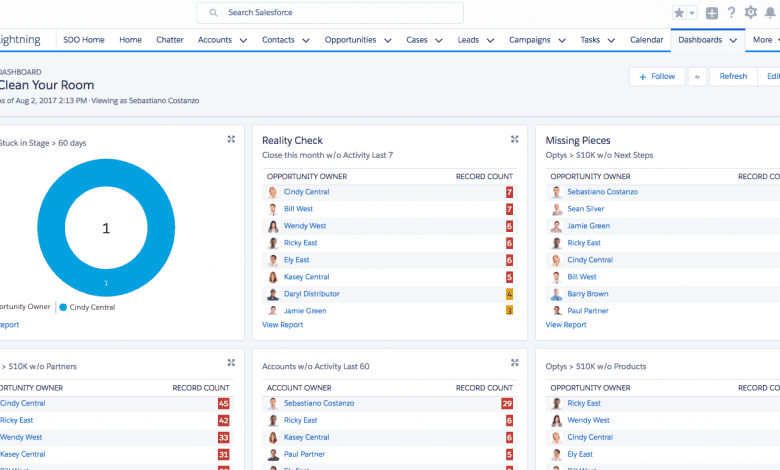The width and height of the screenshot is (780, 470).
Task: Click Ricky East's count 42 in Partners table
Action: pos(223,420)
